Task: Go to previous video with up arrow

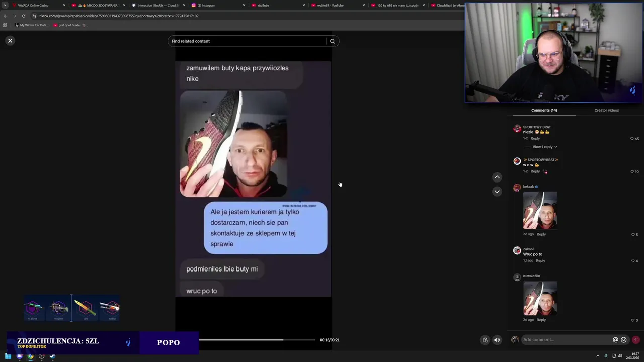Action: pyautogui.click(x=497, y=177)
